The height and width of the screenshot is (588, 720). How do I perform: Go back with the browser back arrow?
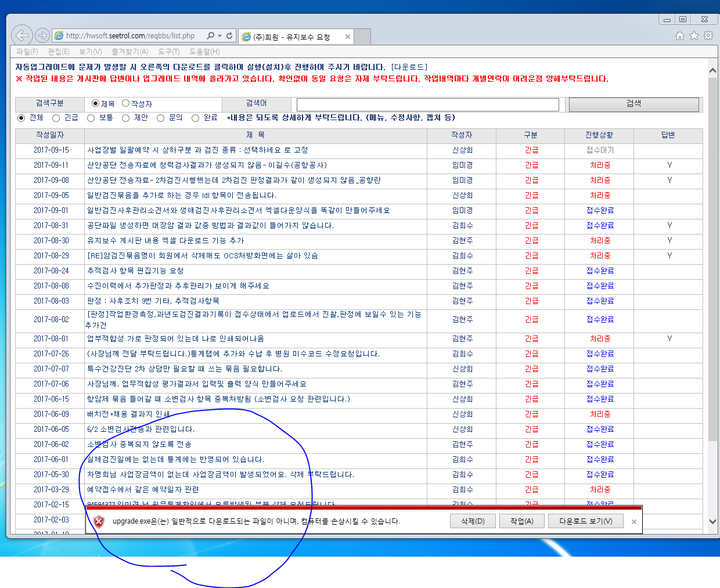[x=22, y=35]
